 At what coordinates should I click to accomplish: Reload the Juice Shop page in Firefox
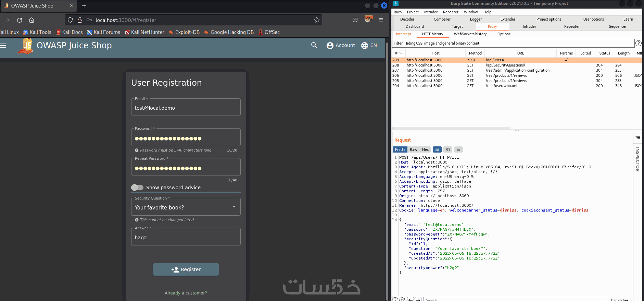coord(20,20)
